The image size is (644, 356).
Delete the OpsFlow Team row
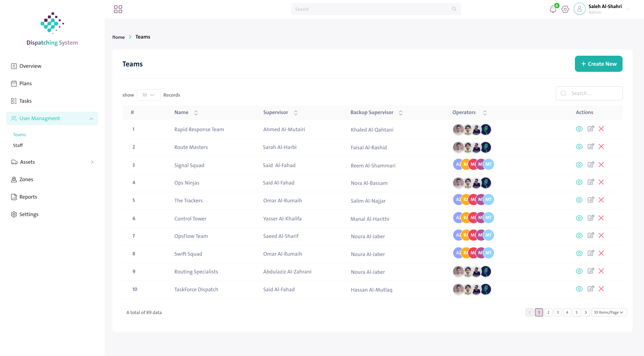601,236
